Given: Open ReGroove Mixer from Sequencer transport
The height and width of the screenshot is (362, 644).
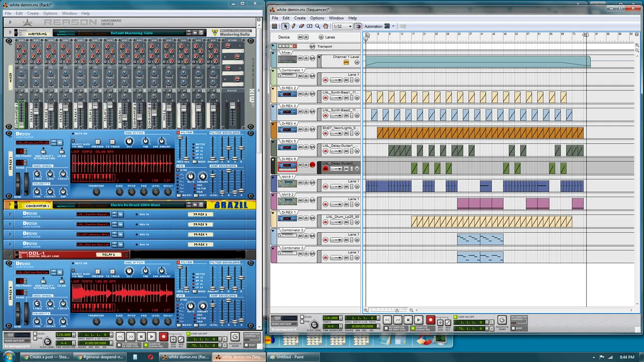Looking at the screenshot, I should coord(502,320).
